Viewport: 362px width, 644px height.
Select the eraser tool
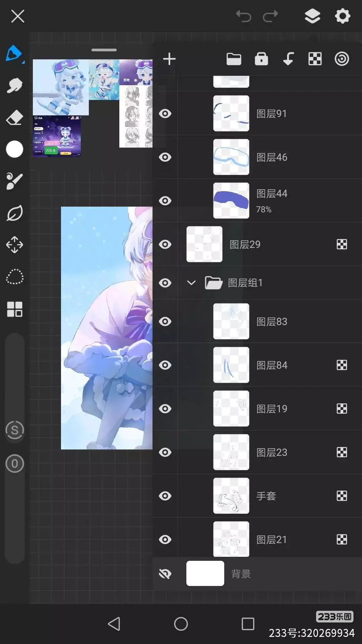click(x=14, y=117)
